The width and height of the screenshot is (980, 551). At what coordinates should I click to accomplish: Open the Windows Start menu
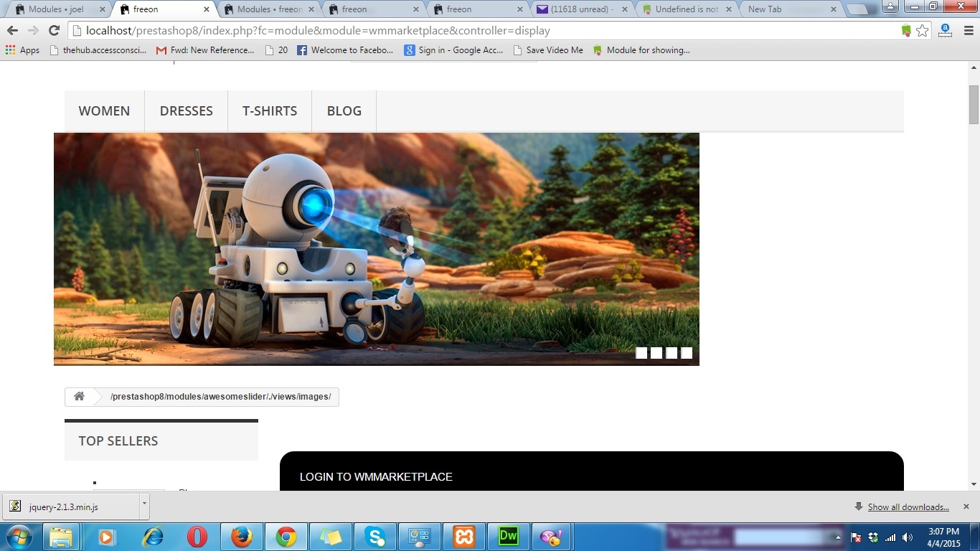pyautogui.click(x=18, y=537)
